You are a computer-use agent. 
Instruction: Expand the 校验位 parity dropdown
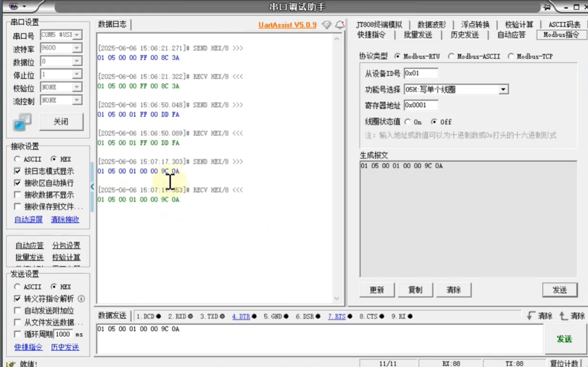pos(76,87)
